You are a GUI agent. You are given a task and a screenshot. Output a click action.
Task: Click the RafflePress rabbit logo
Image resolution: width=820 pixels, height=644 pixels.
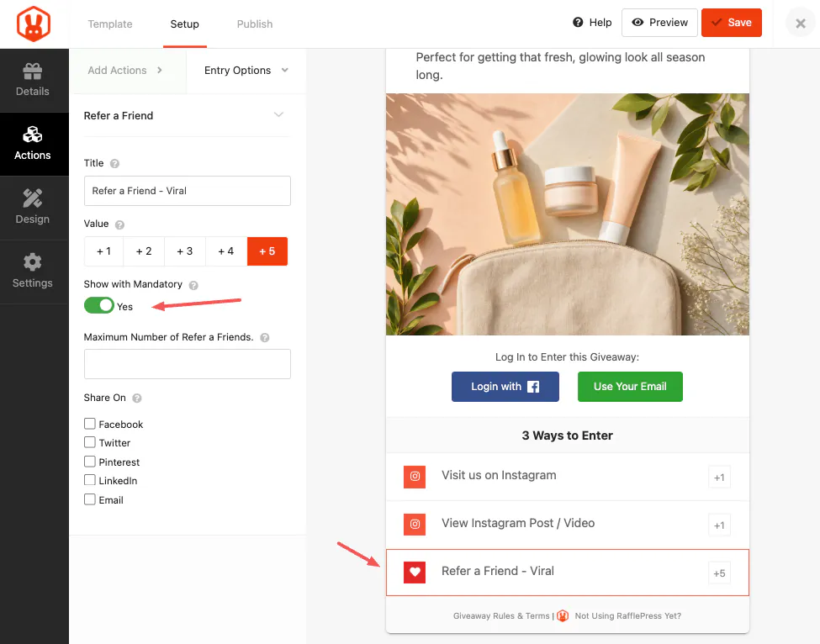pyautogui.click(x=34, y=24)
